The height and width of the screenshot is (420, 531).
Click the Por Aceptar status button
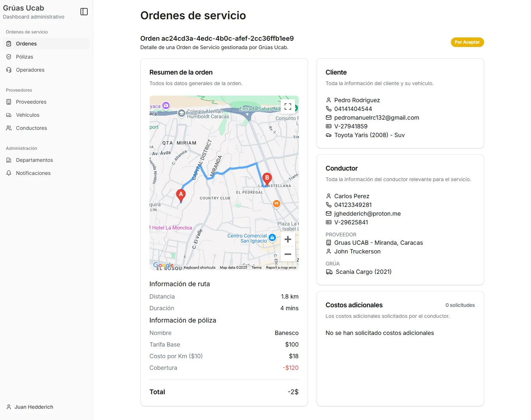467,42
